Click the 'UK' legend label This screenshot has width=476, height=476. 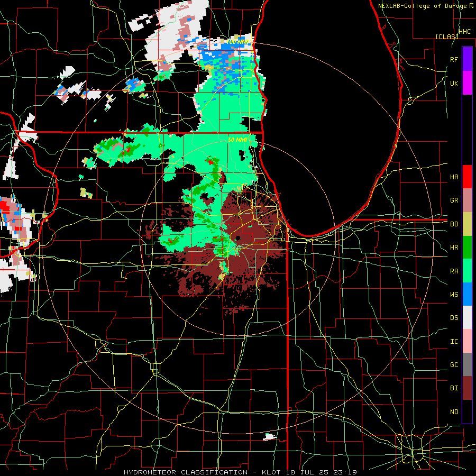[x=454, y=83]
